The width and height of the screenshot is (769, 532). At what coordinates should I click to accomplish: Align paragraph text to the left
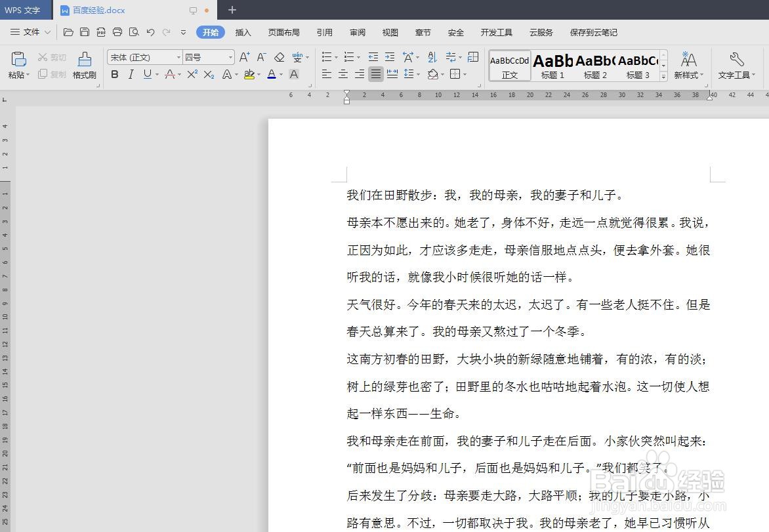(327, 74)
